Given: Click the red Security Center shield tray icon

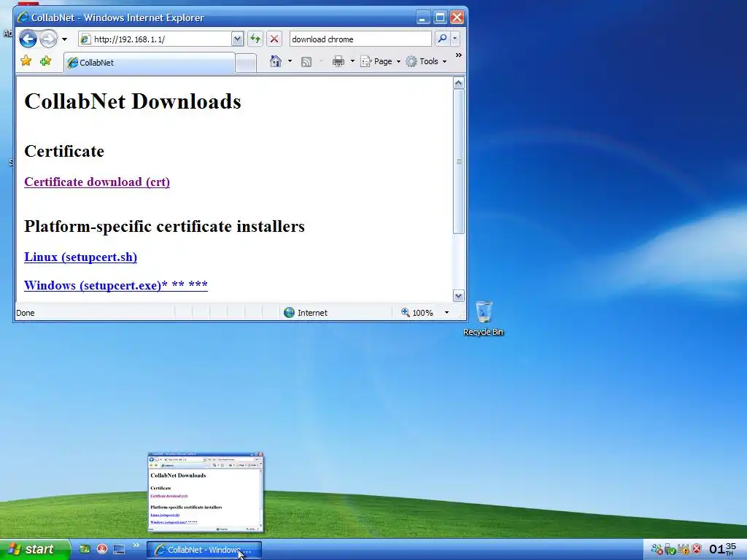Looking at the screenshot, I should pyautogui.click(x=697, y=550).
